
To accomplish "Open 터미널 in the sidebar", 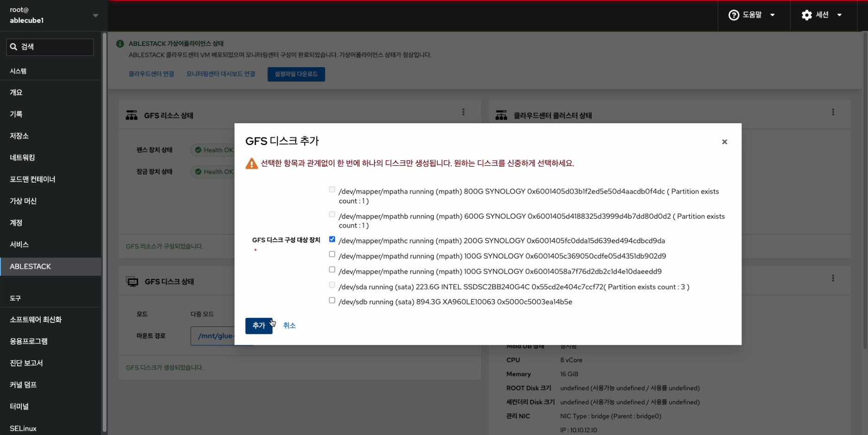I will pyautogui.click(x=51, y=407).
